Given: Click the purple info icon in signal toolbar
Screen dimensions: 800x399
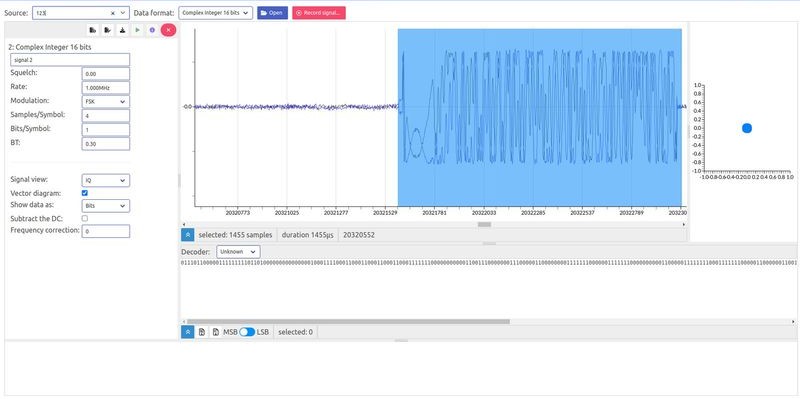Looking at the screenshot, I should click(x=152, y=30).
